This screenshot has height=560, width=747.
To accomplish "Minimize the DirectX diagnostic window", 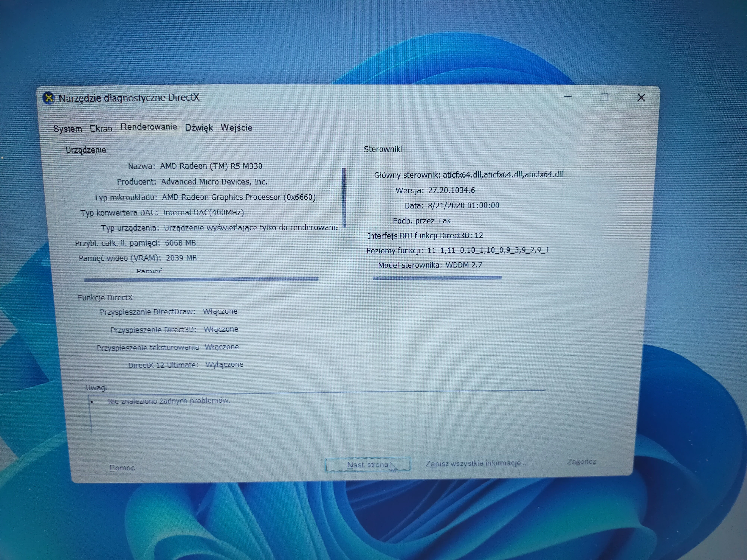I will (x=568, y=97).
